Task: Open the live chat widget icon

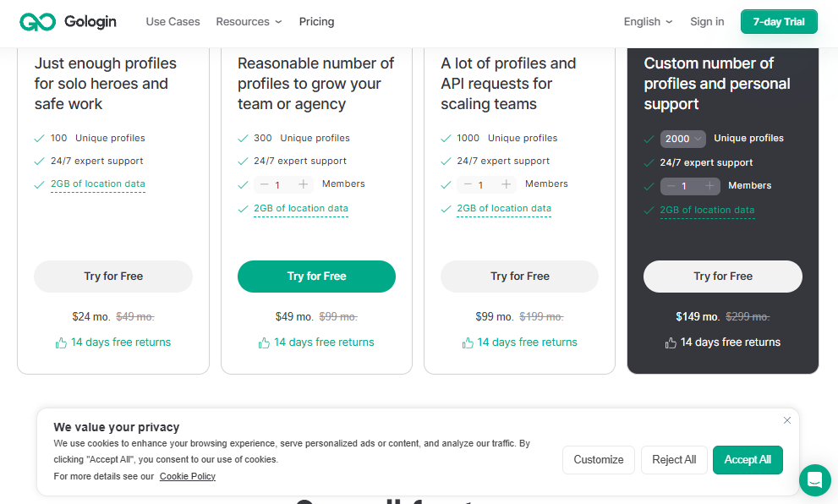Action: pos(814,480)
